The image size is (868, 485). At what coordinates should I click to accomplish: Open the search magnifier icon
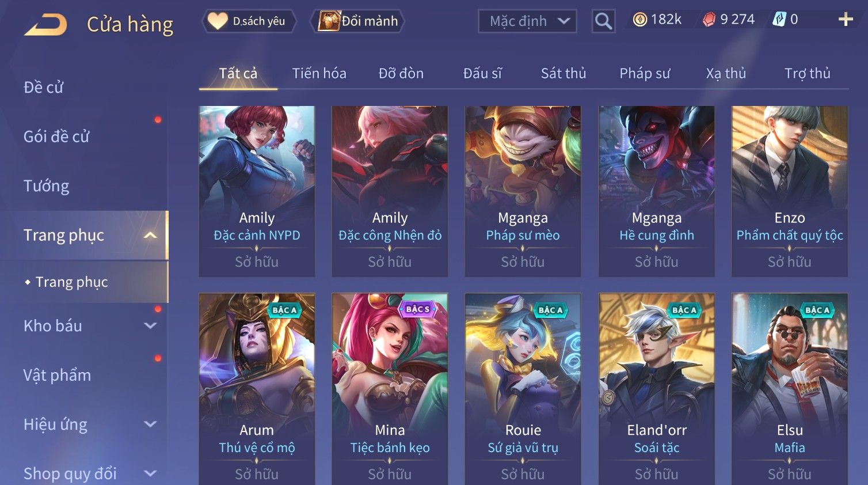click(x=603, y=21)
